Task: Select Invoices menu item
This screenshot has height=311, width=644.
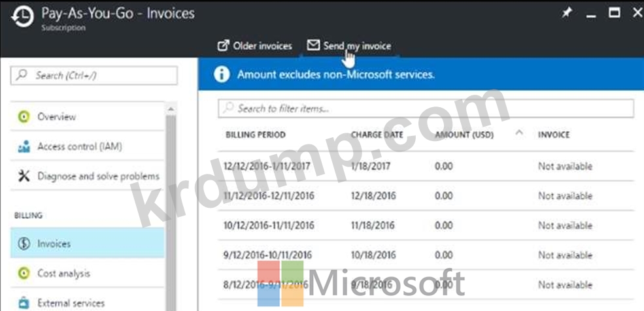Action: point(87,243)
